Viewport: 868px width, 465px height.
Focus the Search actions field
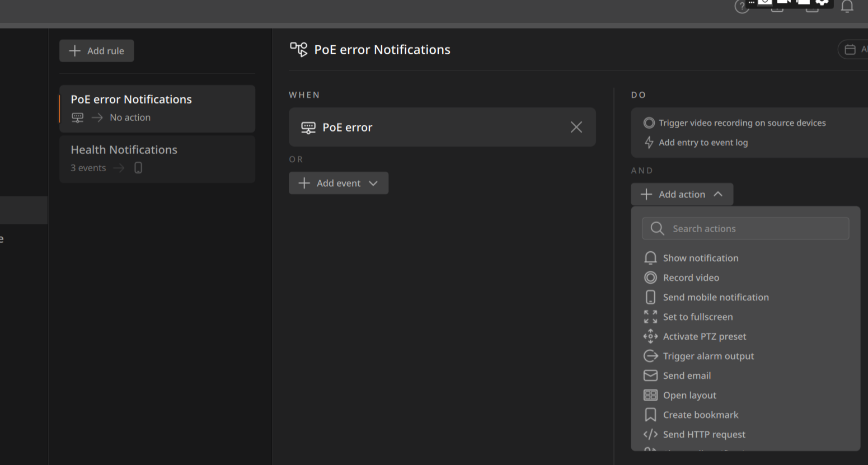[745, 228]
